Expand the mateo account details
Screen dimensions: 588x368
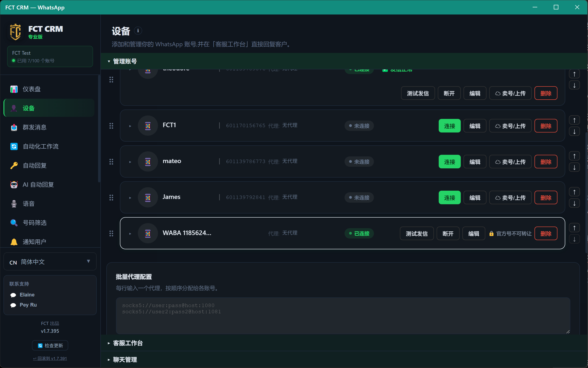coord(130,162)
